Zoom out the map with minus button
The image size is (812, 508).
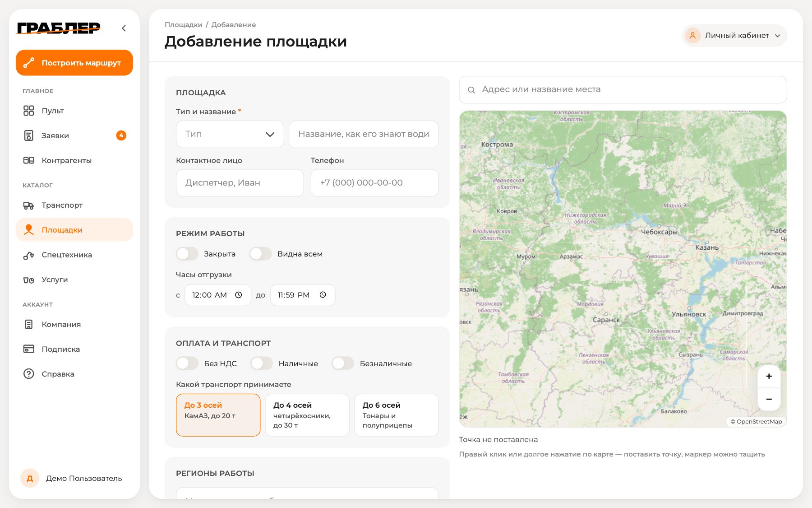coord(769,399)
